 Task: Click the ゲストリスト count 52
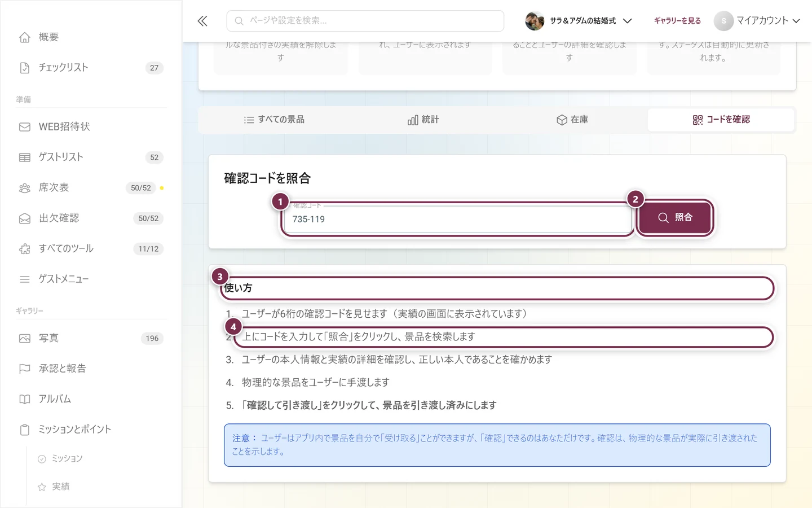coord(154,157)
